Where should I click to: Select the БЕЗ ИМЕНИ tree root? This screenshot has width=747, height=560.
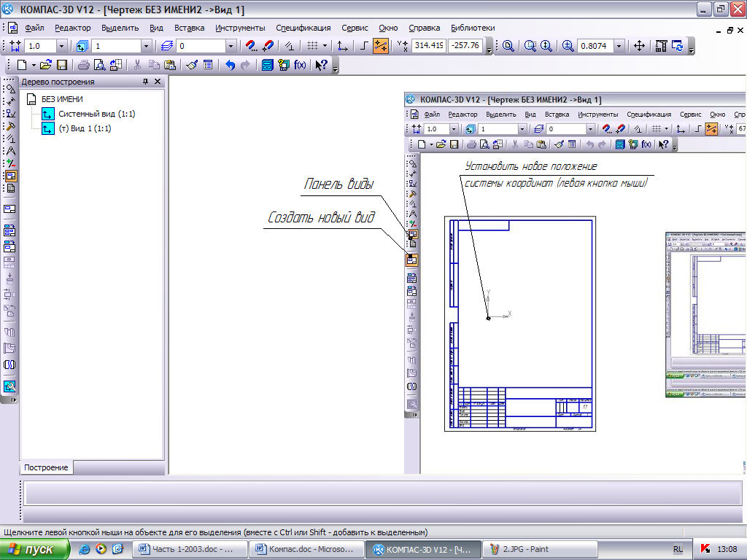click(x=62, y=99)
